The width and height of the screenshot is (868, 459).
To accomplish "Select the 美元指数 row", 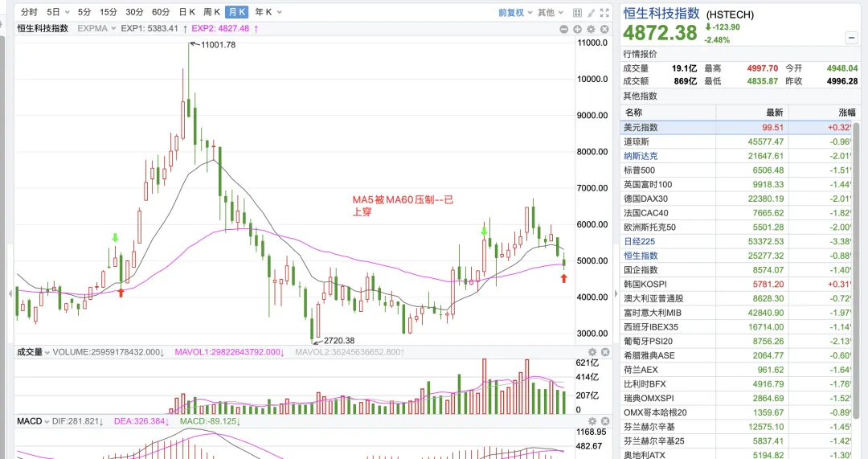I will (x=737, y=127).
